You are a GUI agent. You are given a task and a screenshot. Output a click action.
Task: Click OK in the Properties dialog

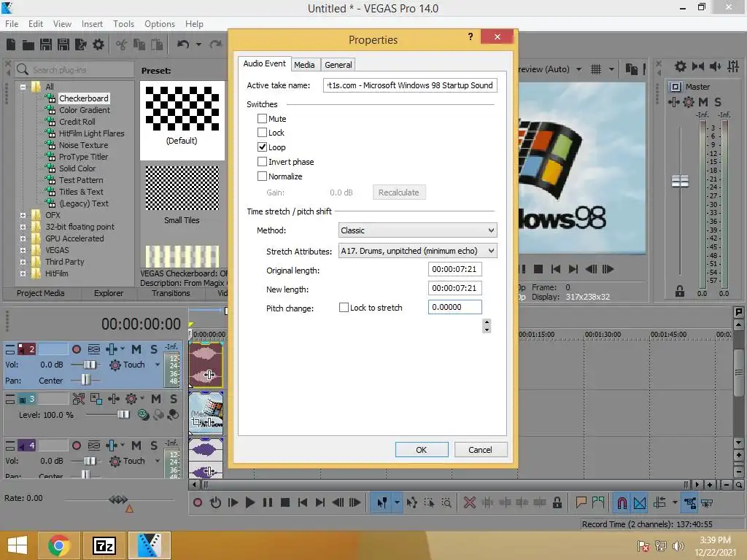pyautogui.click(x=422, y=449)
